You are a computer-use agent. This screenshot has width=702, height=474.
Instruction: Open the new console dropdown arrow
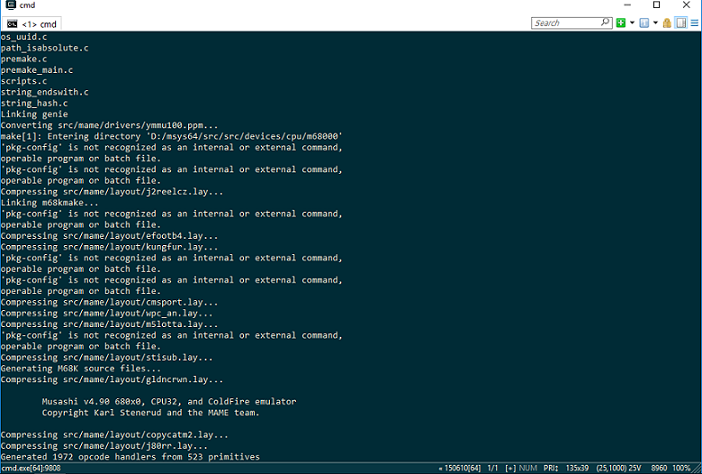pyautogui.click(x=631, y=22)
